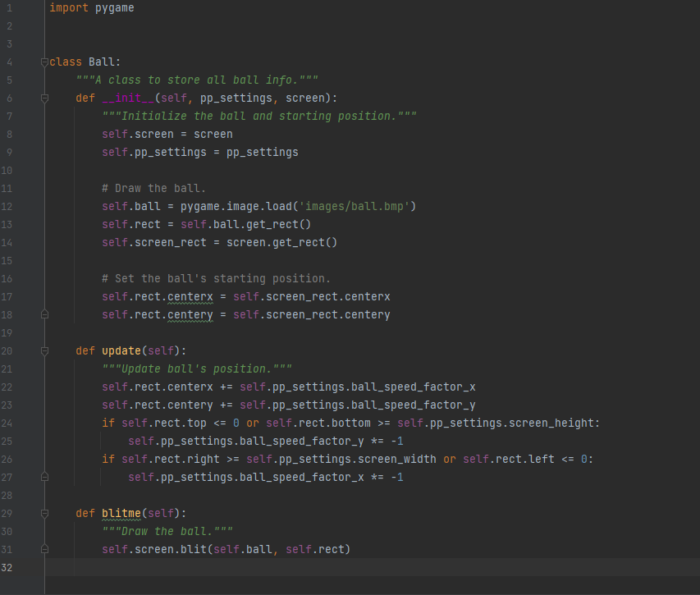Click the update method name
The height and width of the screenshot is (595, 700).
[x=121, y=351]
